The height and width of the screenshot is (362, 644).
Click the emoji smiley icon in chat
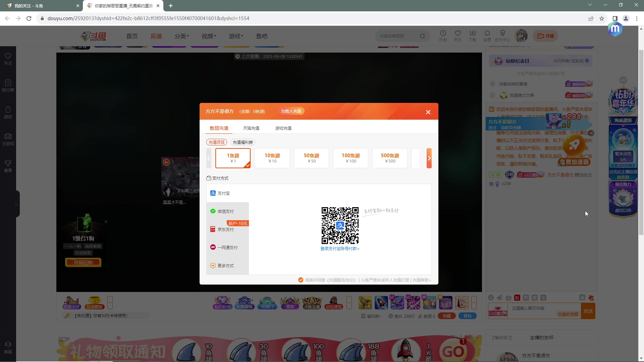pyautogui.click(x=491, y=298)
